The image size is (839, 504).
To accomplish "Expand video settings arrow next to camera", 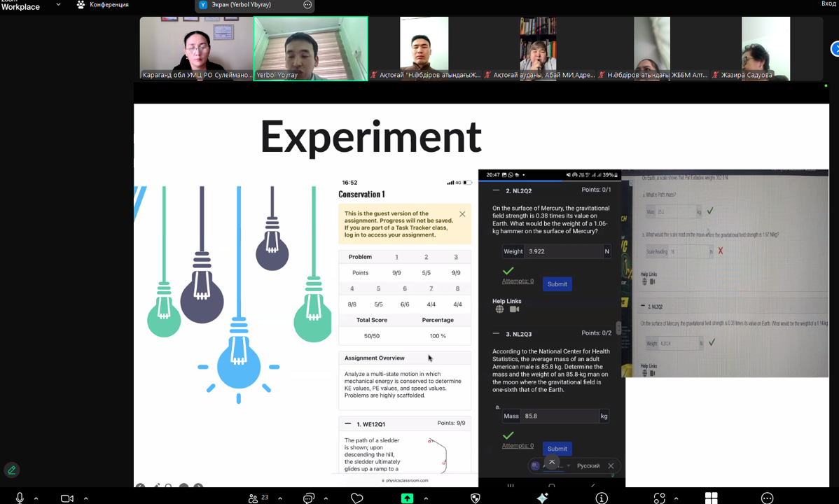I will pyautogui.click(x=85, y=498).
